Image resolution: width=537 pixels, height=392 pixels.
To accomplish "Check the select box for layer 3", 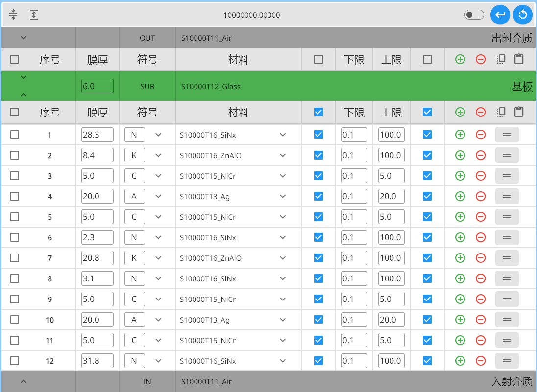I will pos(15,176).
